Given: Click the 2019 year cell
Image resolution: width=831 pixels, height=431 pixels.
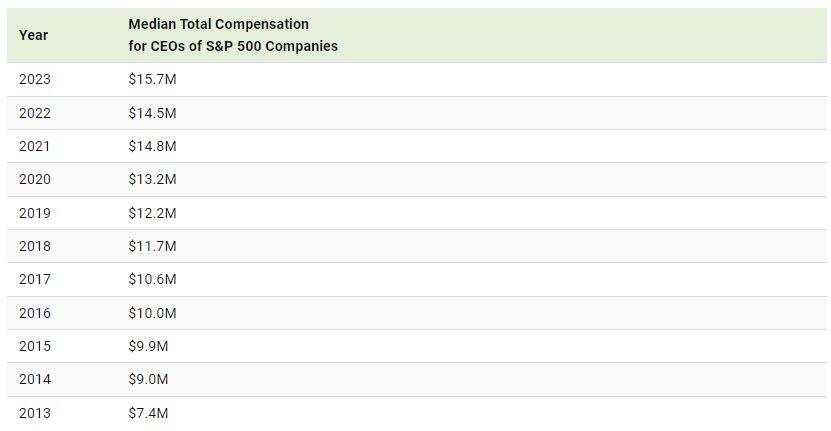Looking at the screenshot, I should (x=35, y=213).
